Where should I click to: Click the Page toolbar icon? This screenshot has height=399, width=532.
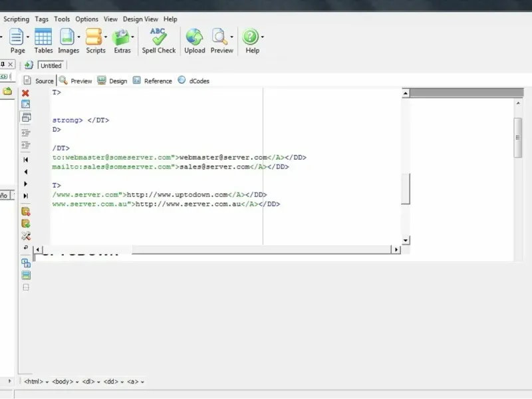click(x=16, y=37)
